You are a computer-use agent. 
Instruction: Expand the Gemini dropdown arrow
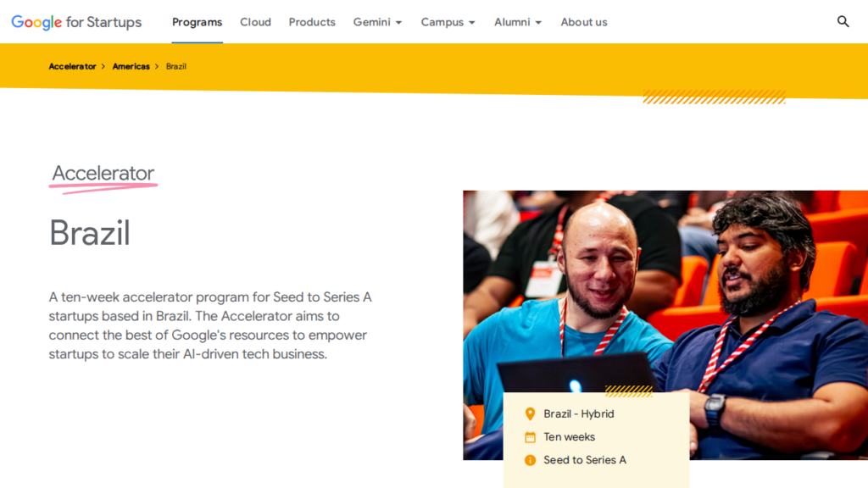pyautogui.click(x=398, y=23)
